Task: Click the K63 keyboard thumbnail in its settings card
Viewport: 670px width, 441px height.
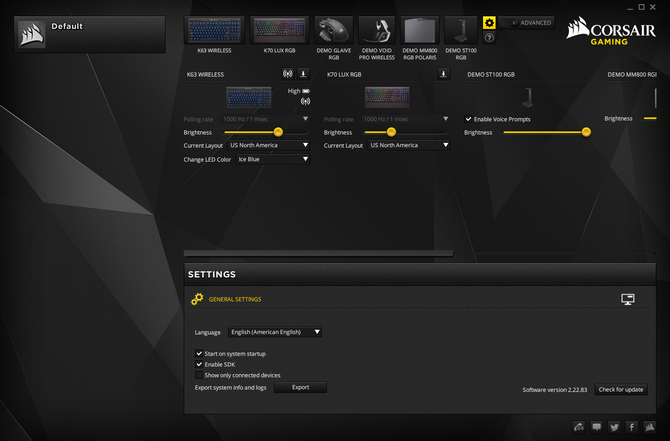Action: pos(249,97)
